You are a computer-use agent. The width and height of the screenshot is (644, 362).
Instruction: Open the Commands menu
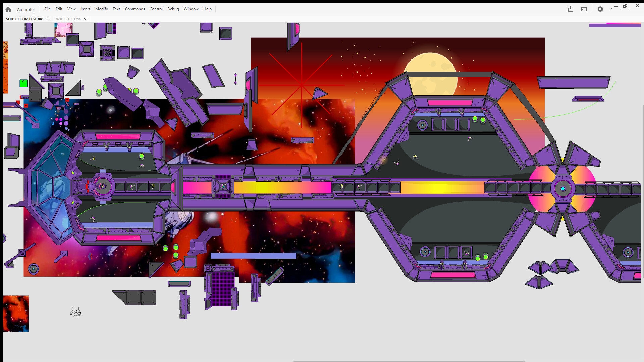[135, 9]
